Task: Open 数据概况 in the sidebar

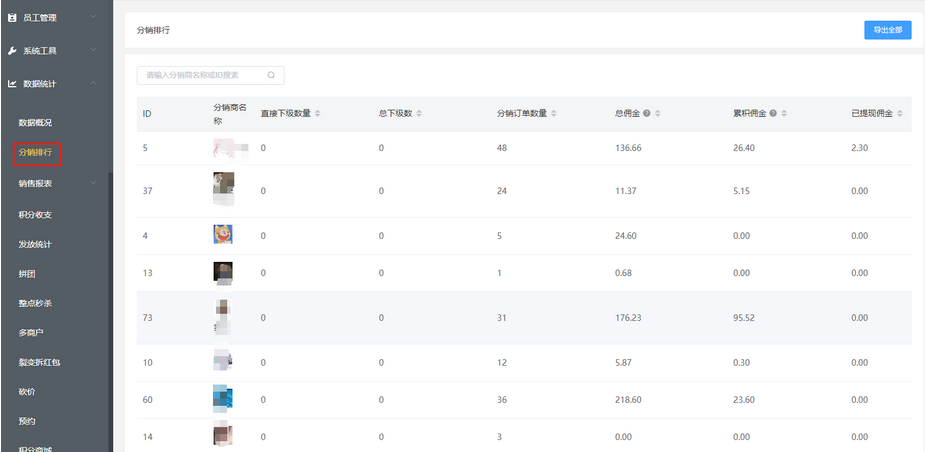Action: pyautogui.click(x=35, y=122)
